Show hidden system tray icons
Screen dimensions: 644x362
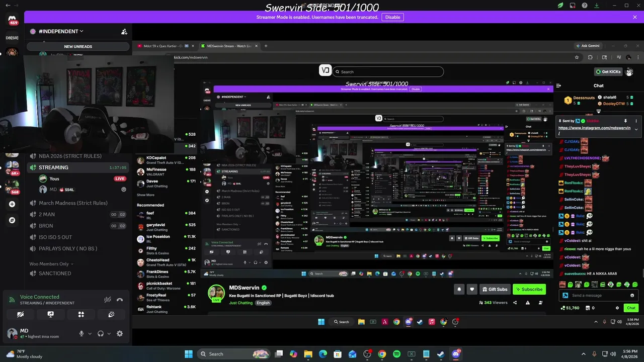point(584,354)
